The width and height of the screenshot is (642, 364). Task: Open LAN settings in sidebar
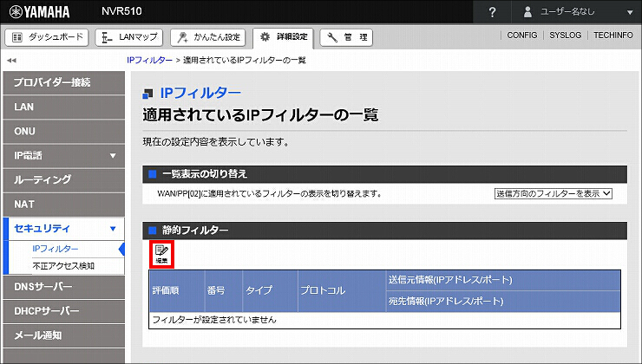[63, 107]
